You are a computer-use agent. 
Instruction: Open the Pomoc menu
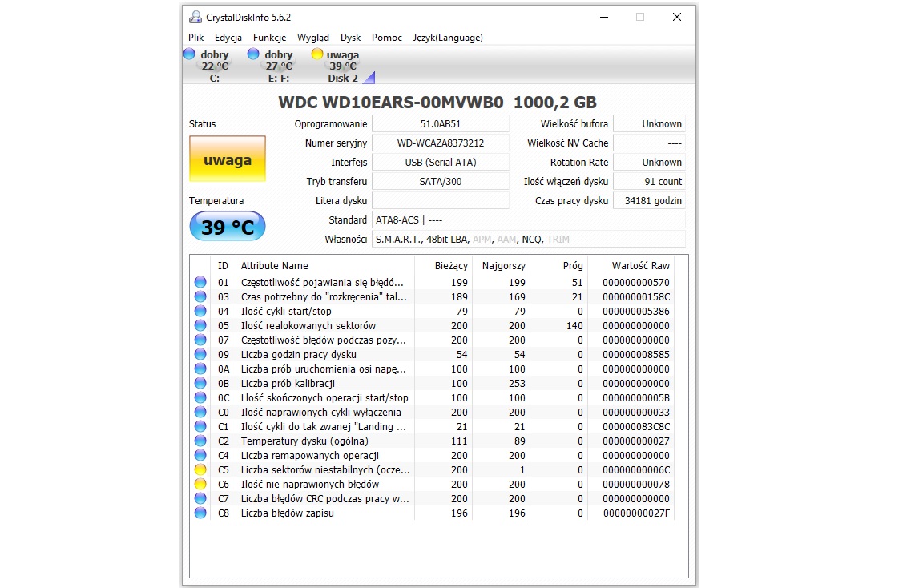tap(387, 38)
